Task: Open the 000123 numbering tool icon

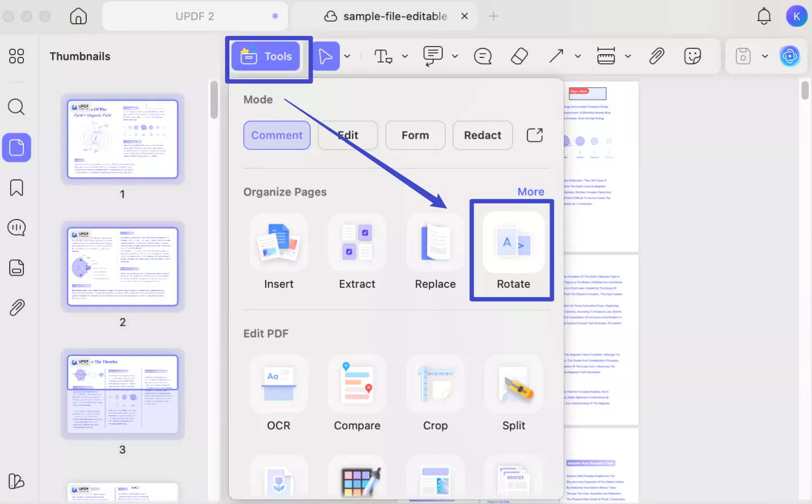Action: [x=514, y=480]
